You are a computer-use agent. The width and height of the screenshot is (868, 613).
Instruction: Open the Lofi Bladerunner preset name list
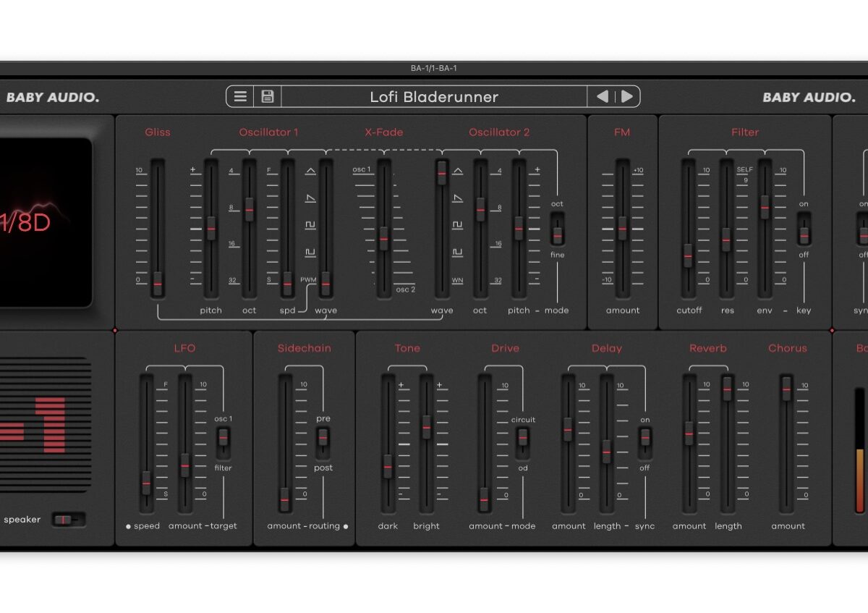click(434, 97)
